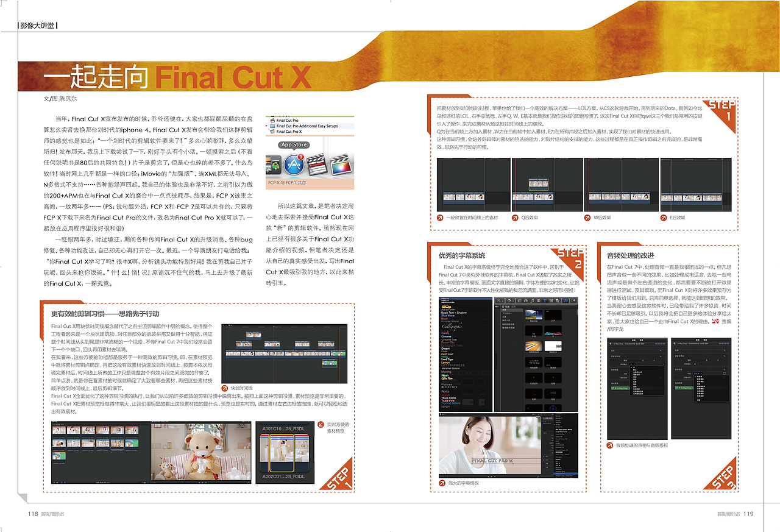Select 'Final Cut Pro Additional Easy Setups' folder row
Image resolution: width=780 pixels, height=532 pixels.
[x=310, y=126]
